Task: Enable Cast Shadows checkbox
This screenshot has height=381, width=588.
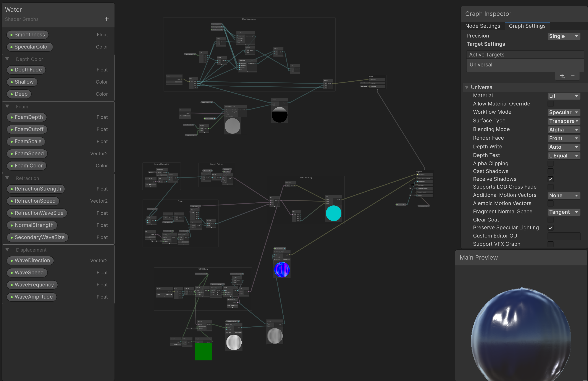Action: tap(551, 171)
